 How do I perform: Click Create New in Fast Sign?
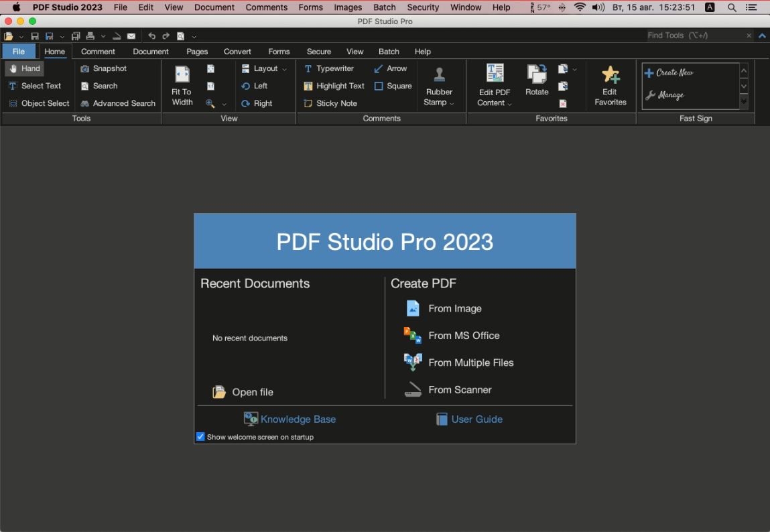click(669, 72)
